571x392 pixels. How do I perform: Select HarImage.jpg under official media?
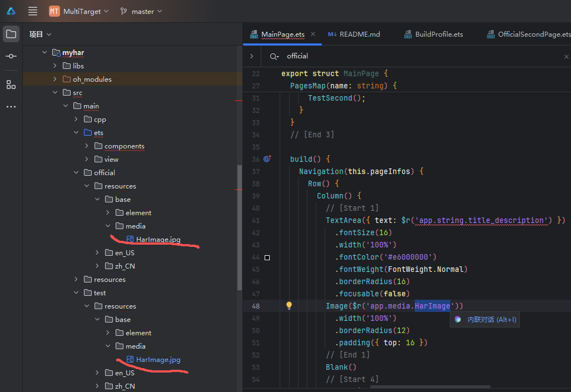click(x=158, y=239)
